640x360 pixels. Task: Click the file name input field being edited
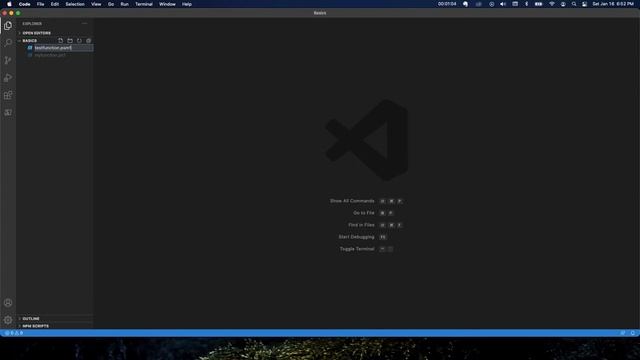point(63,48)
